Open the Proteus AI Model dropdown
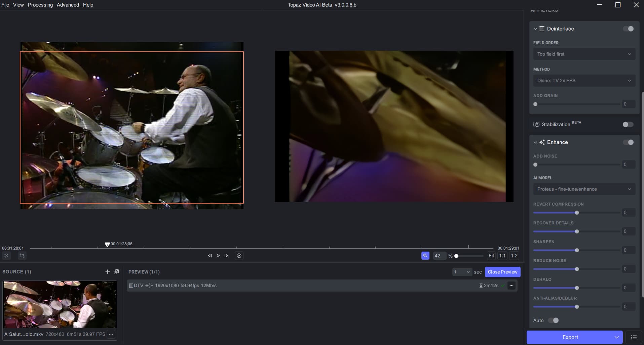644x345 pixels. 584,189
